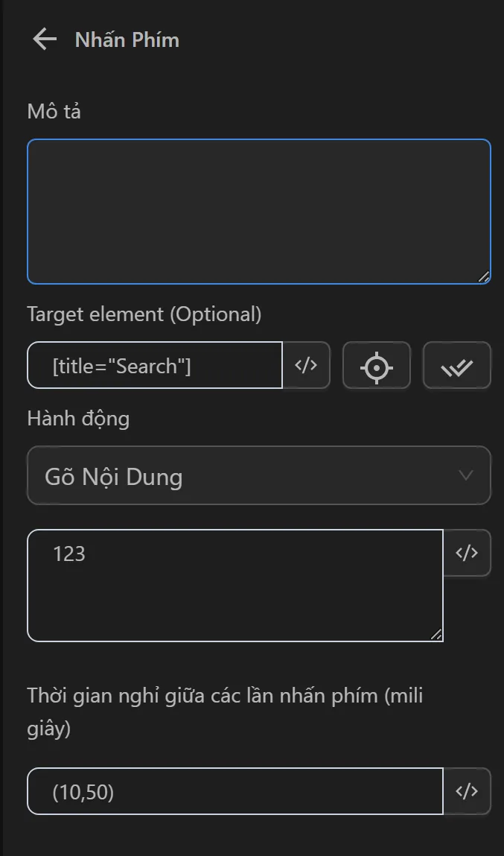
Task: Click the Target element (Optional) label
Action: [144, 314]
